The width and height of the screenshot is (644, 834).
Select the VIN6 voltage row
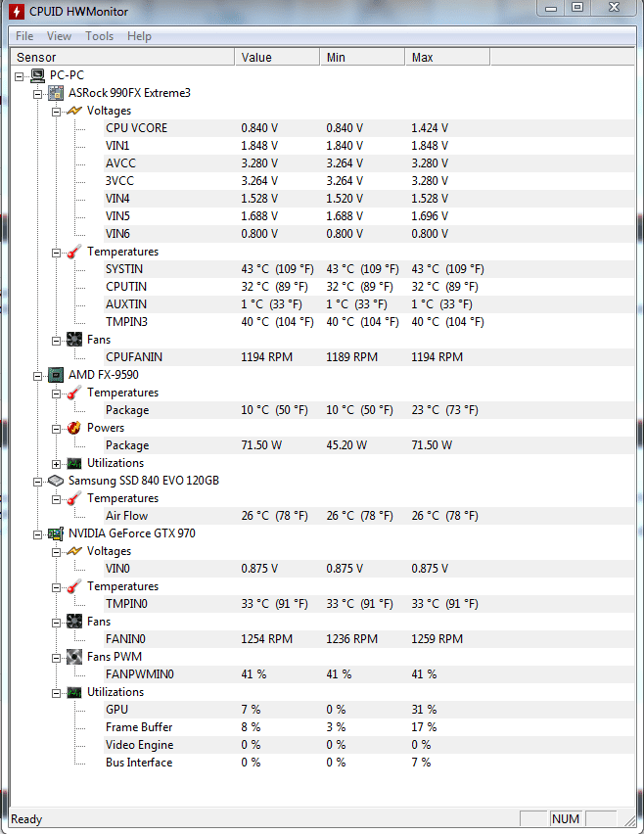click(x=369, y=234)
